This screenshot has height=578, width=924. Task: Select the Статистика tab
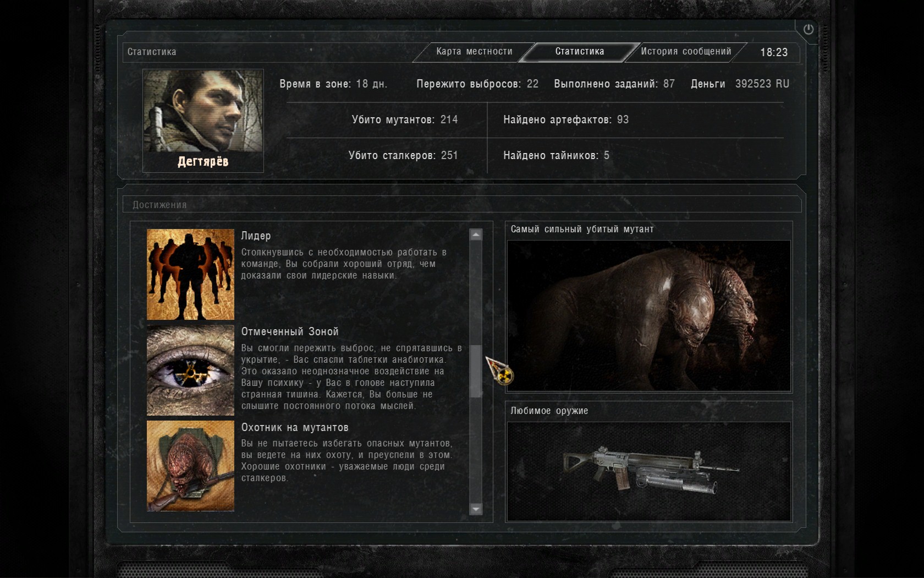(579, 52)
